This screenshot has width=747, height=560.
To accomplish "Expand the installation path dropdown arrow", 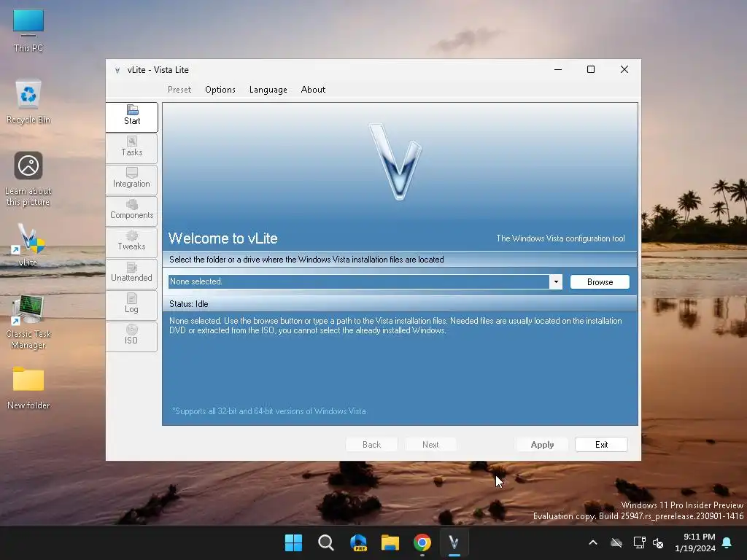I will (x=556, y=282).
